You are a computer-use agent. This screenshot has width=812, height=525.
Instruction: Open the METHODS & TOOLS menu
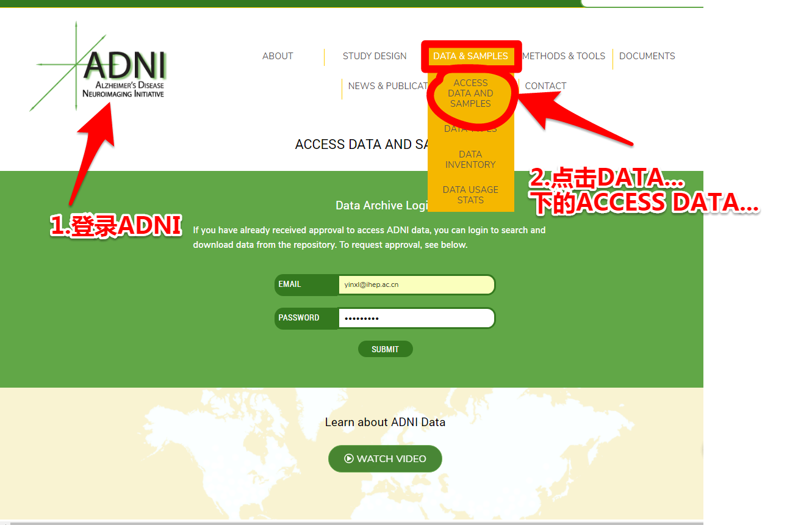563,56
